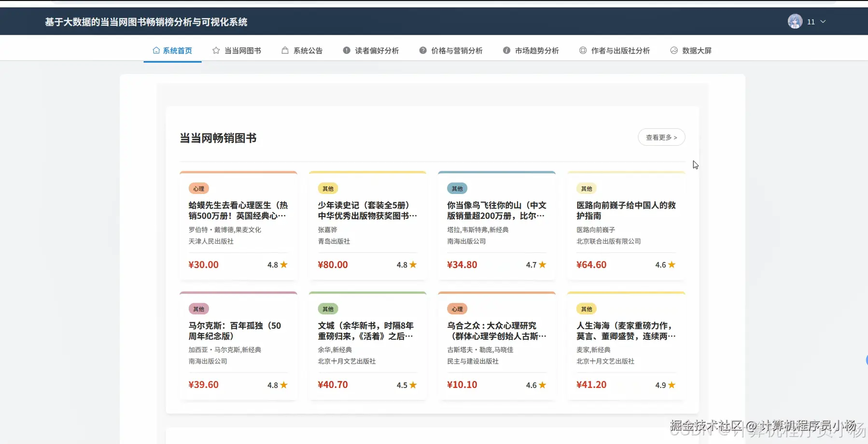
Task: Click the 其他 tag on the 你当像鸟飞往你的山 card
Action: click(457, 189)
